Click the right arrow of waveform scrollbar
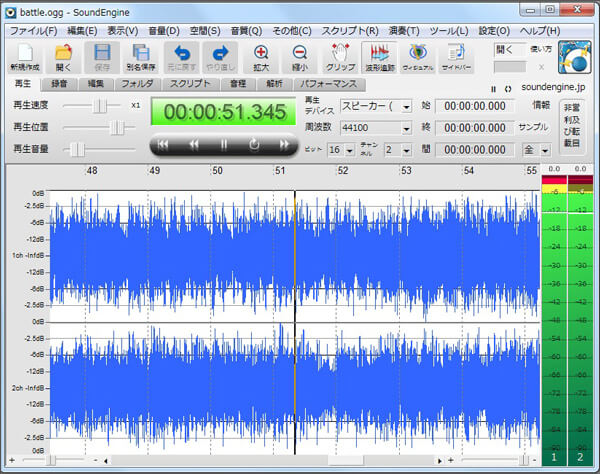Viewport: 600px width, 474px height. [440, 461]
